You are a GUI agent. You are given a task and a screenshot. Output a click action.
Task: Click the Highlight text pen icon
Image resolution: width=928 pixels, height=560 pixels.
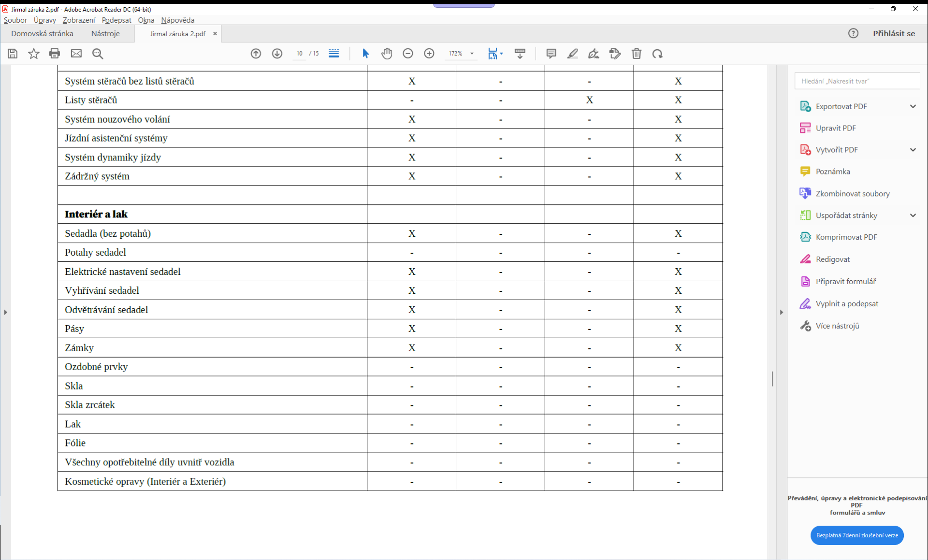point(572,54)
